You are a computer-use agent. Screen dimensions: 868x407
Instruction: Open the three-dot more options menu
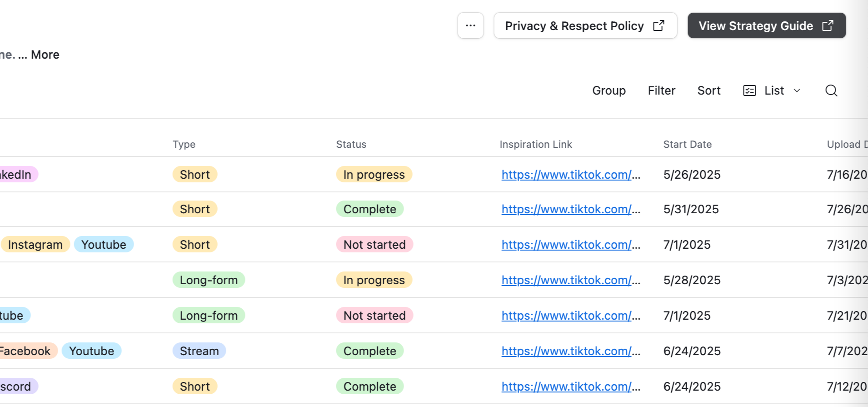tap(470, 25)
